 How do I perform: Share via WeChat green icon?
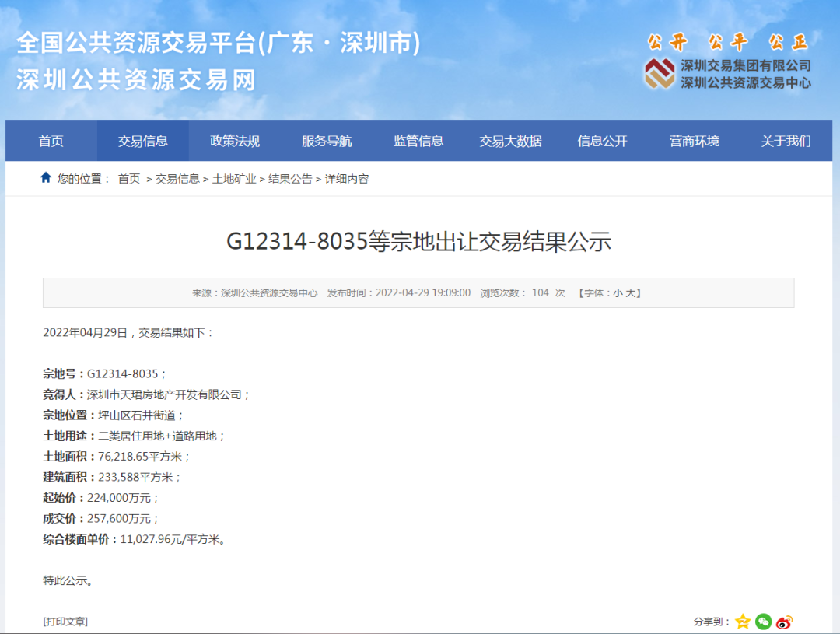pyautogui.click(x=764, y=622)
